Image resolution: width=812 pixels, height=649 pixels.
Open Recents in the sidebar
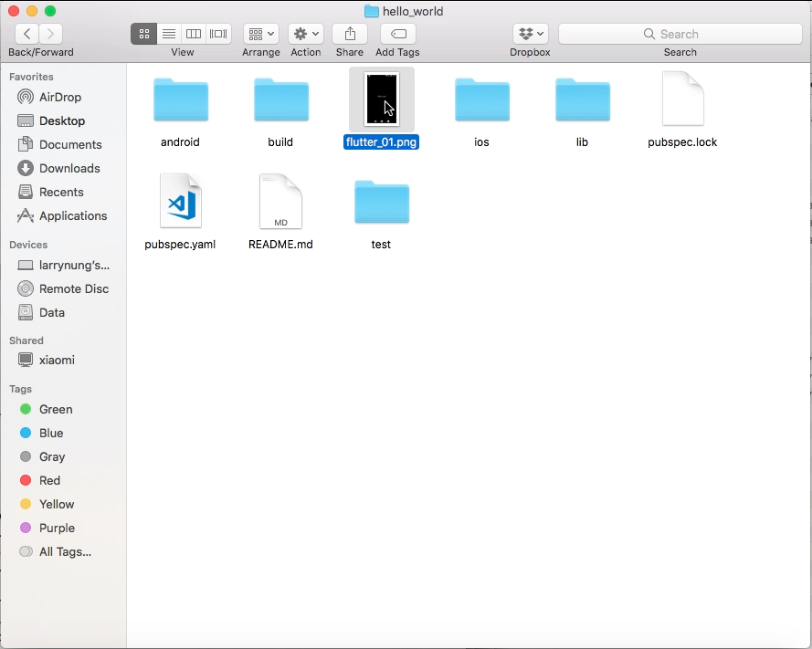pos(63,193)
